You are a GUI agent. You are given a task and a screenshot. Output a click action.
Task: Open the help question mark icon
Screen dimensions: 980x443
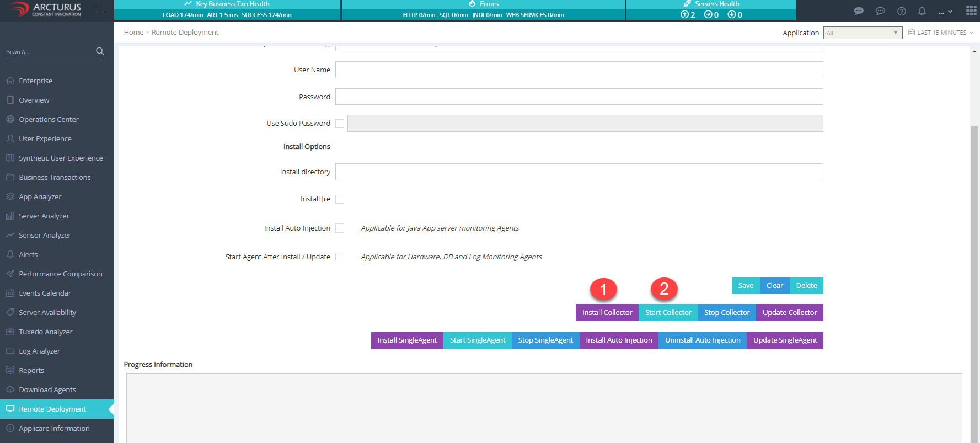(902, 11)
